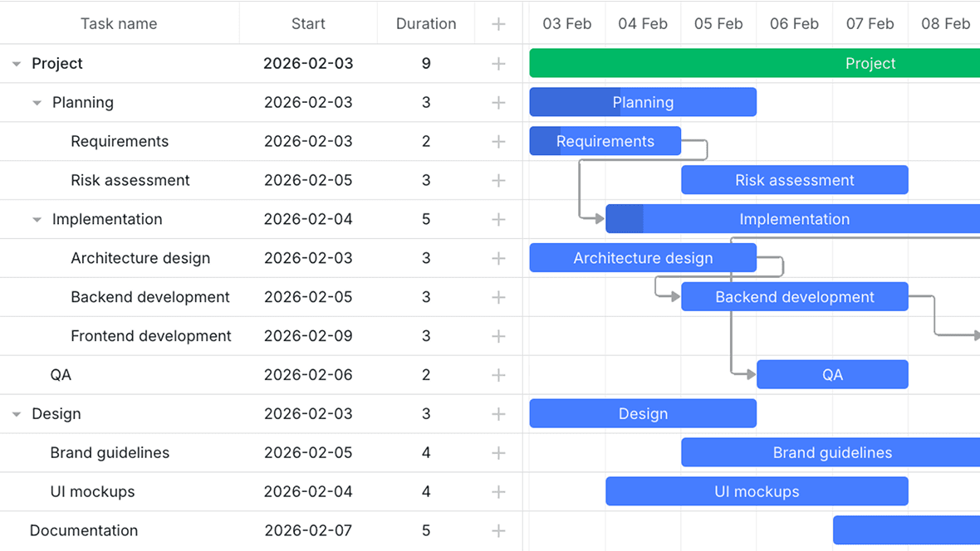The image size is (980, 551).
Task: Click the 06 Feb date header
Action: 794,24
